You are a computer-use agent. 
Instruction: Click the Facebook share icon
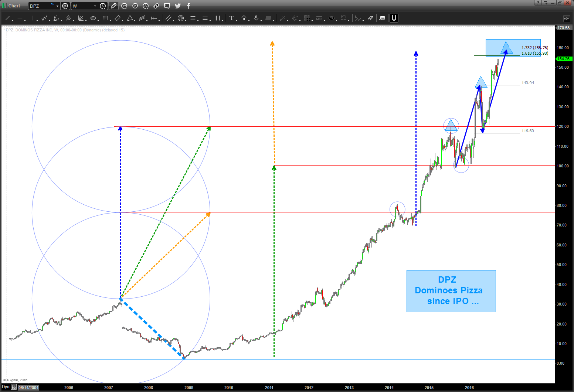[x=188, y=6]
